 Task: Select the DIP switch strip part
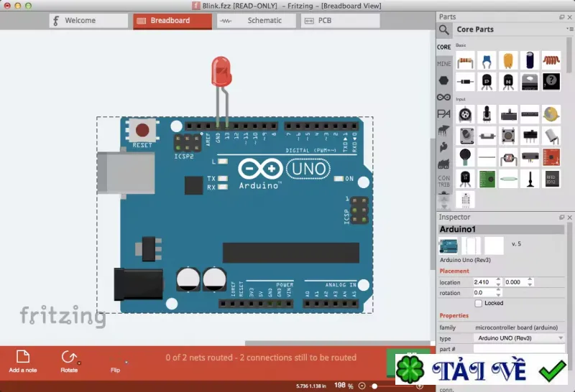point(530,115)
